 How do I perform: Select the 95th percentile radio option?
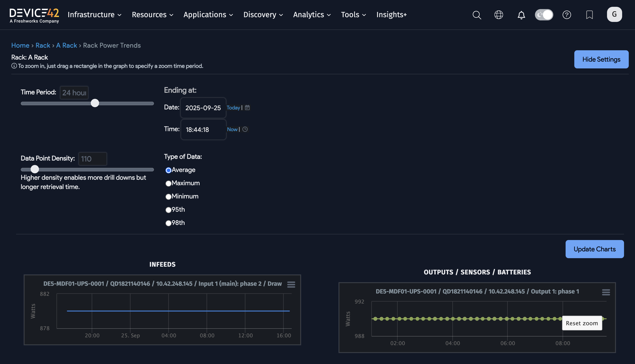click(168, 210)
